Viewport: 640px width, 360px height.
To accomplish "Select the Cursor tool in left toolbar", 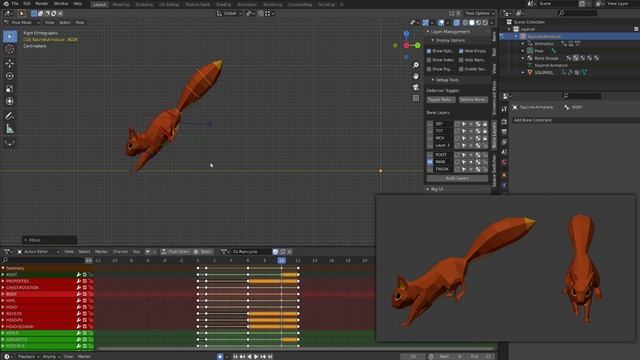I will 10,49.
